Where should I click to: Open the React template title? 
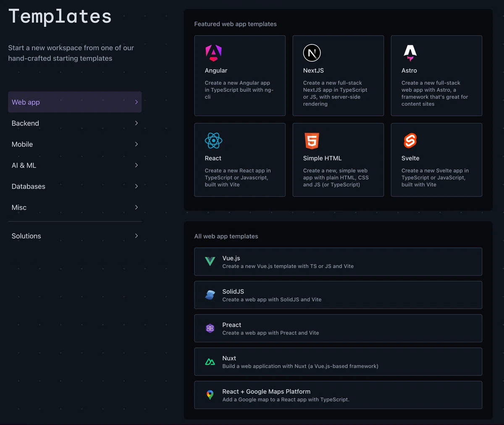pyautogui.click(x=213, y=158)
